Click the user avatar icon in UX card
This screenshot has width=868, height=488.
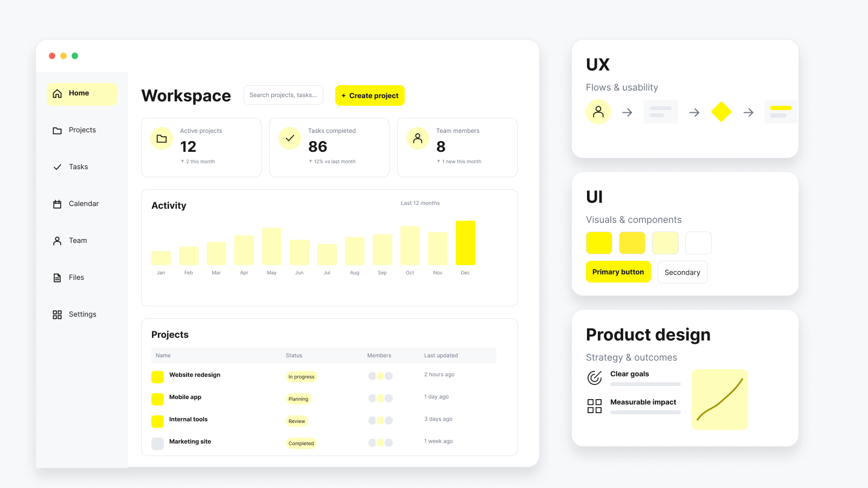[x=598, y=112]
